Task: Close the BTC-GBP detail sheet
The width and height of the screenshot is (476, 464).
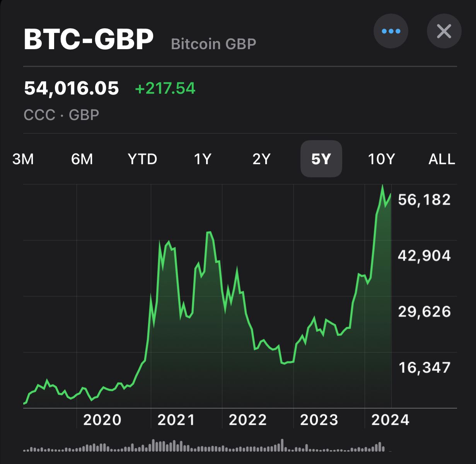Action: click(444, 31)
